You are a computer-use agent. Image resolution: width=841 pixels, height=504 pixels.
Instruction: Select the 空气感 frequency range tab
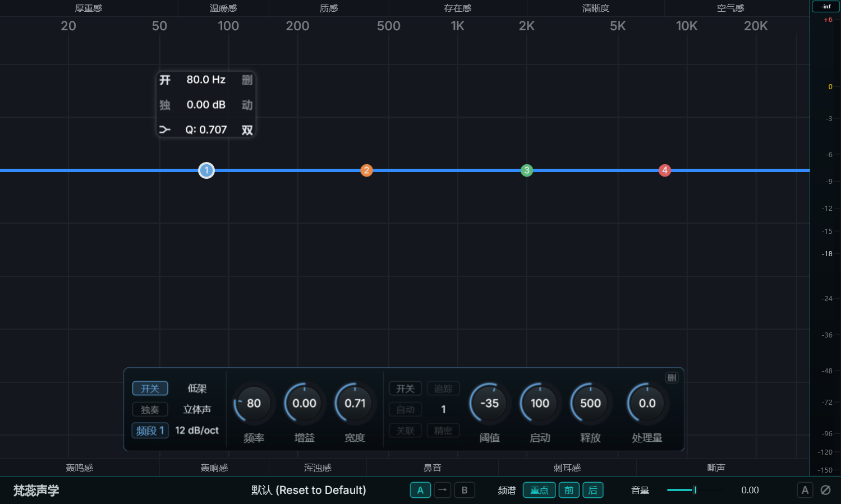point(730,8)
